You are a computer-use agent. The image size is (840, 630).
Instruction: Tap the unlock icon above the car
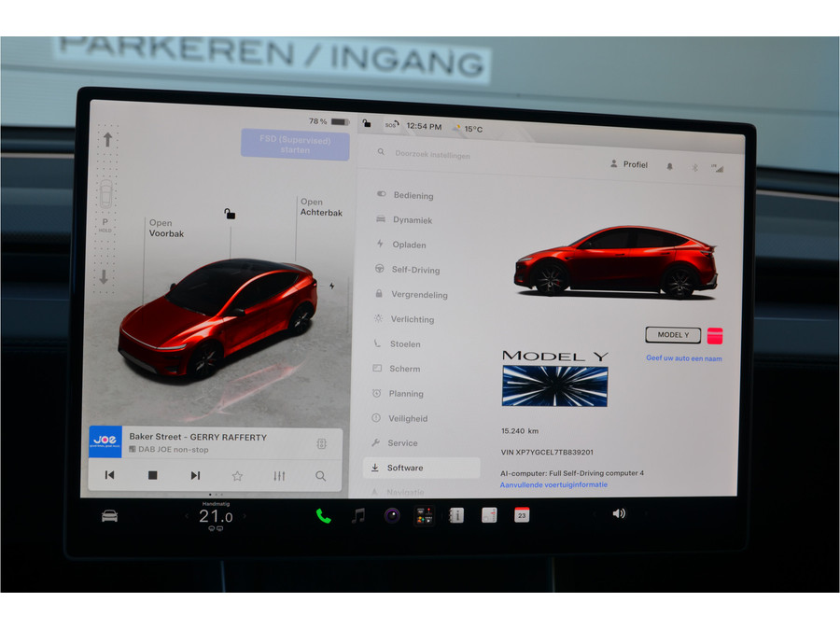pos(230,214)
